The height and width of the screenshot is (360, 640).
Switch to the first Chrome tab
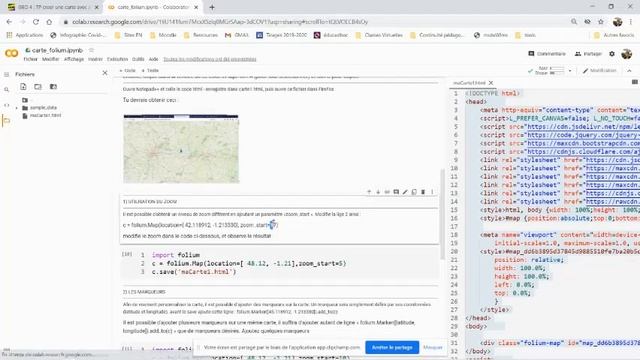(53, 7)
